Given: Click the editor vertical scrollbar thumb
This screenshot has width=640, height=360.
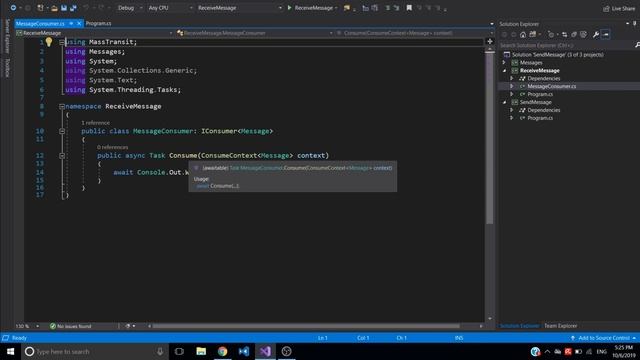Looking at the screenshot, I should pyautogui.click(x=490, y=138).
